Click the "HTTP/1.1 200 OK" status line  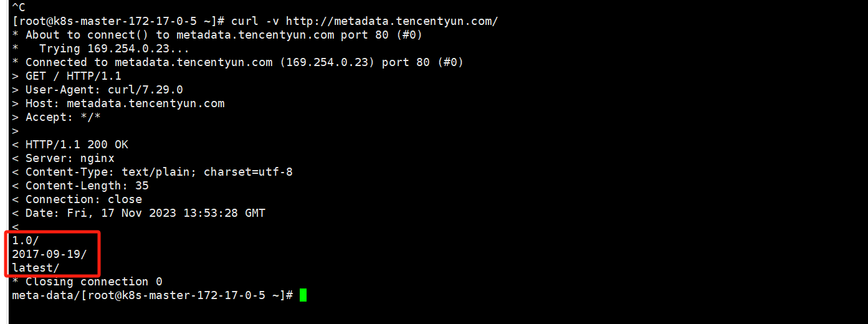click(77, 145)
